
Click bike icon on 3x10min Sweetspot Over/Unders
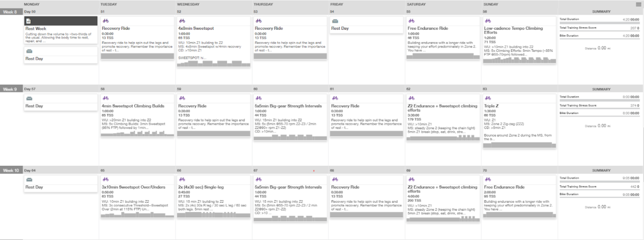pos(105,179)
